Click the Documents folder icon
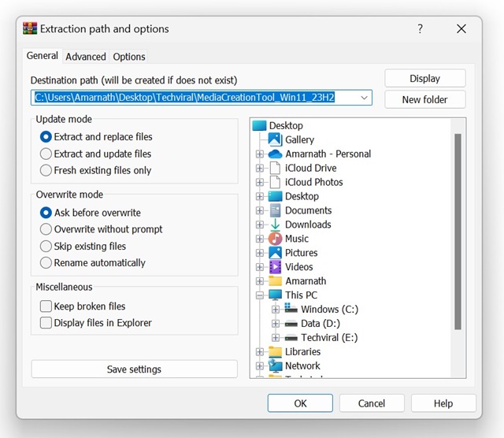This screenshot has width=504, height=438. click(x=275, y=210)
